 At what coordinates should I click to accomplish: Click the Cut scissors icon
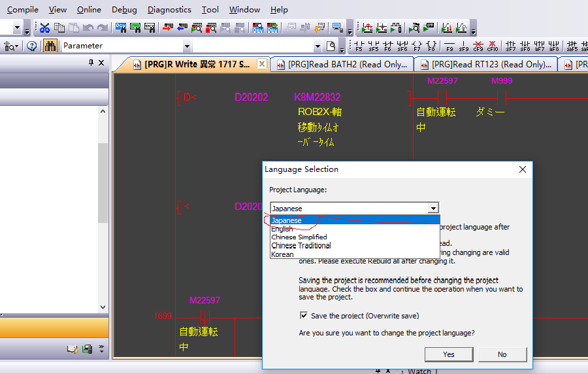pos(44,27)
